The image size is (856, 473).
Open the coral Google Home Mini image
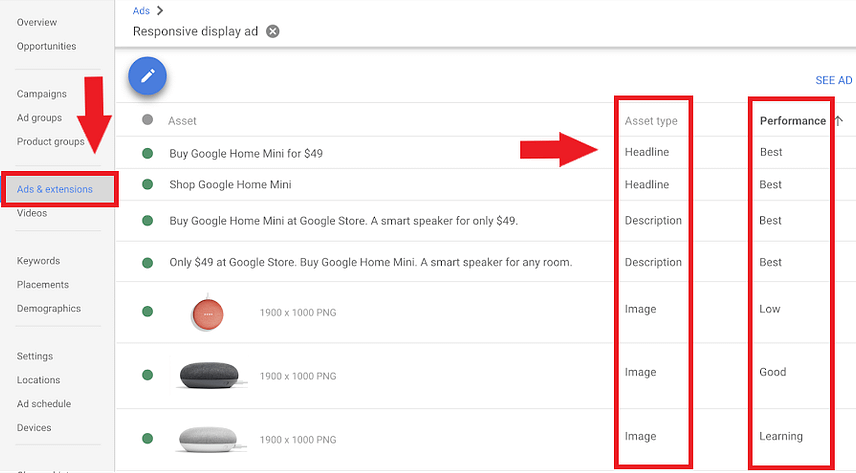208,313
